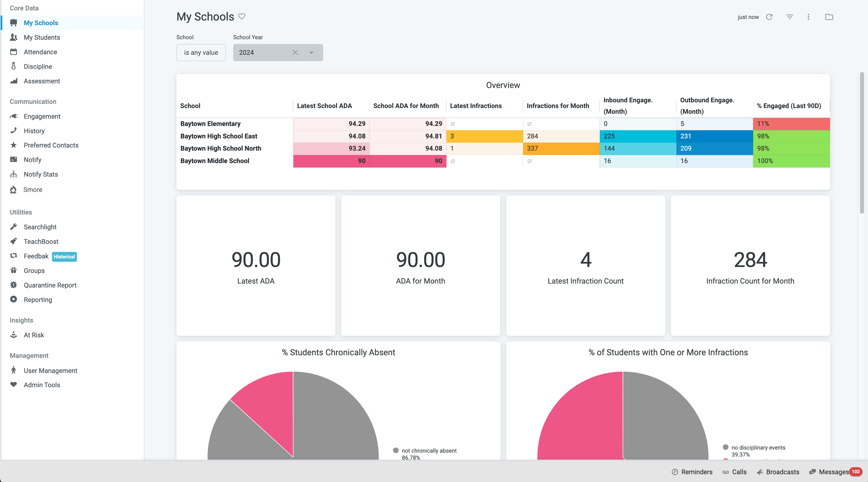
Task: Open Discipline from the sidebar
Action: [38, 66]
